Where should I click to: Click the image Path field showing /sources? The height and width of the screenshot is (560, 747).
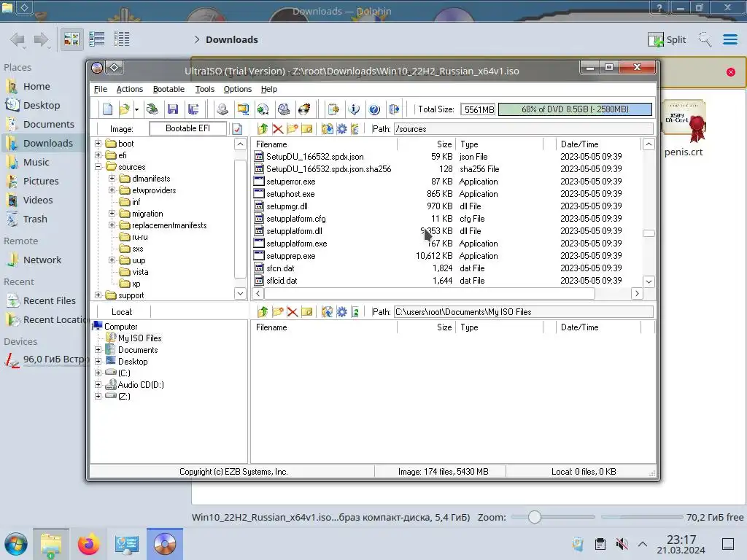(523, 129)
